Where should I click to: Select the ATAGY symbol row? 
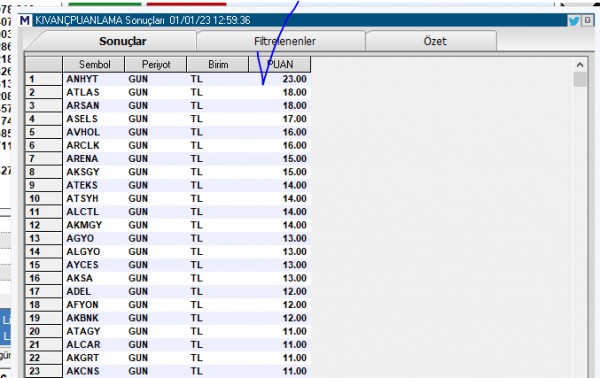(x=168, y=331)
